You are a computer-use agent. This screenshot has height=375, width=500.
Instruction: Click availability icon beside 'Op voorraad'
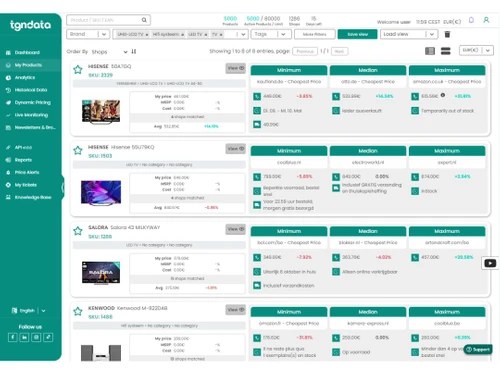pyautogui.click(x=336, y=352)
